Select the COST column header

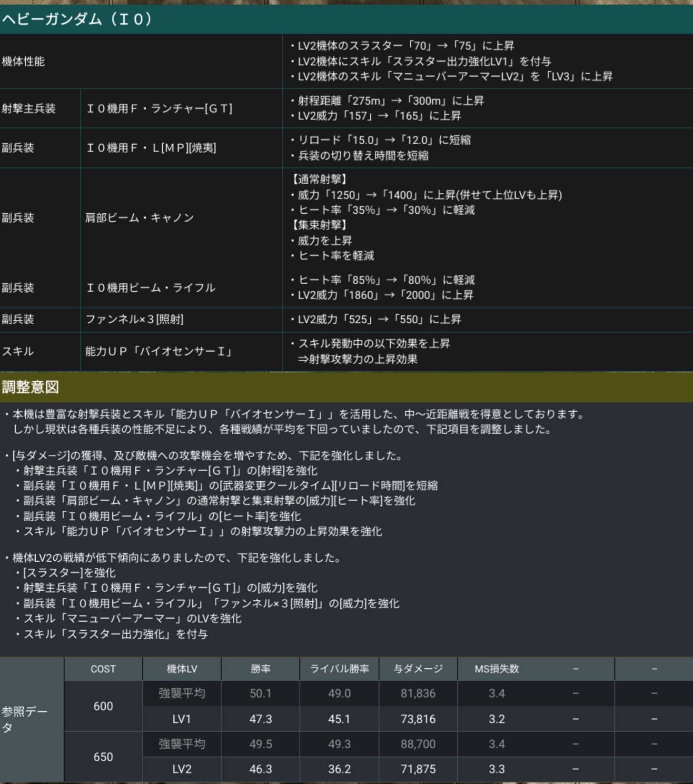coord(103,669)
